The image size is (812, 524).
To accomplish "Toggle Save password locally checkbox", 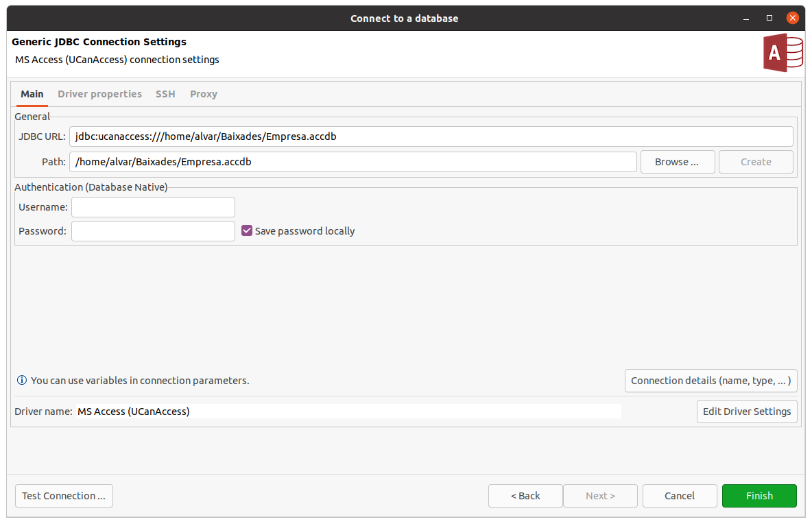I will coord(248,231).
